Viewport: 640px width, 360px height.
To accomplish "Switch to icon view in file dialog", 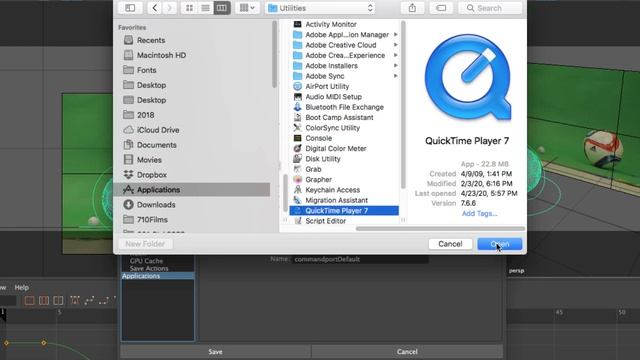I will tap(189, 8).
